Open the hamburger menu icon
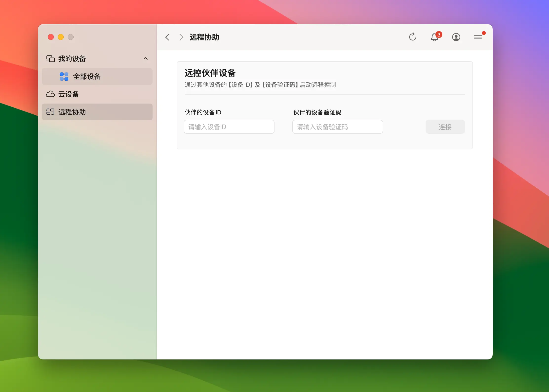549x392 pixels. click(x=478, y=37)
